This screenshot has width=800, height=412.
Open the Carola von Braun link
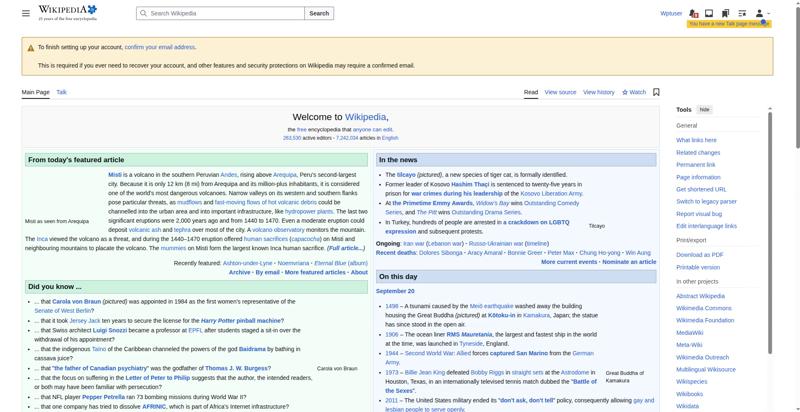click(x=77, y=301)
